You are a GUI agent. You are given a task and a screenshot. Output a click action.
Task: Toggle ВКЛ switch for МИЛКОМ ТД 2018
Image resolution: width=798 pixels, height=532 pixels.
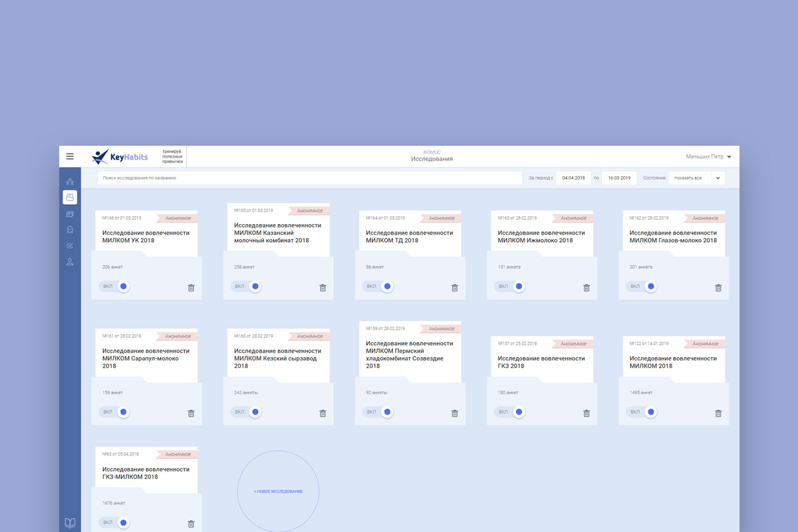pyautogui.click(x=387, y=287)
